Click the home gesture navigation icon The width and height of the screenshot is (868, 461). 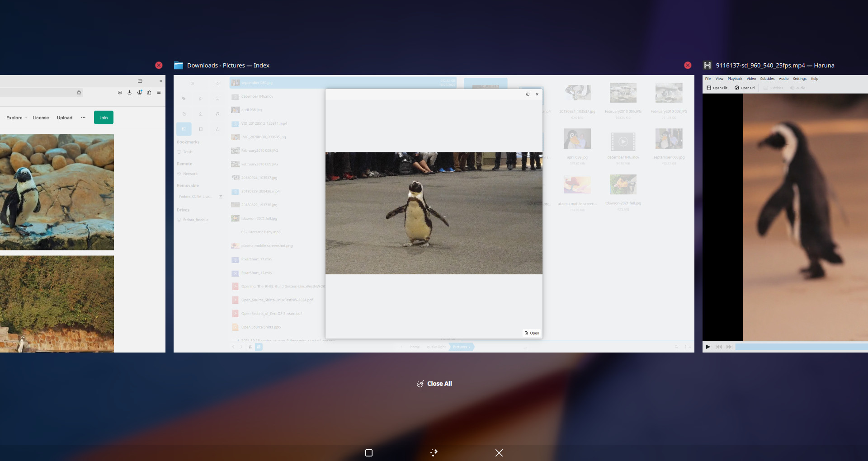click(434, 453)
